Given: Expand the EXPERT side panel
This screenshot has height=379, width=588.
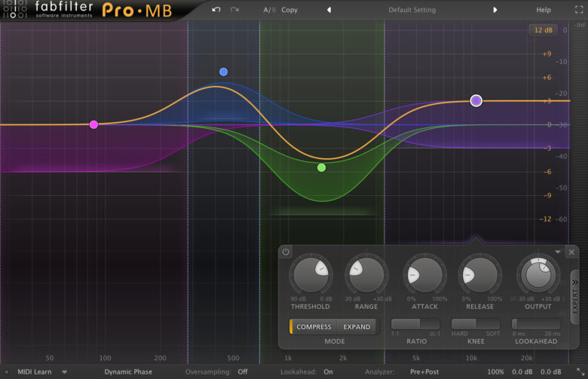Looking at the screenshot, I should point(575,297).
